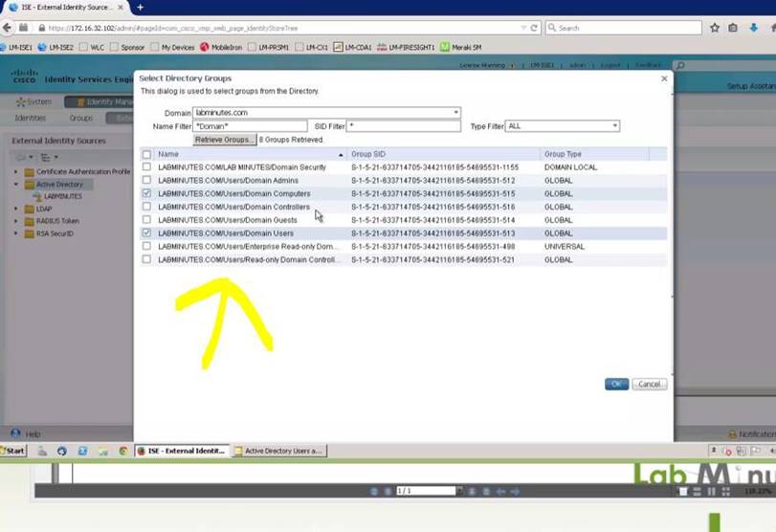Image resolution: width=776 pixels, height=532 pixels.
Task: Select the DOMAIN LOCAL group type cell
Action: 570,167
